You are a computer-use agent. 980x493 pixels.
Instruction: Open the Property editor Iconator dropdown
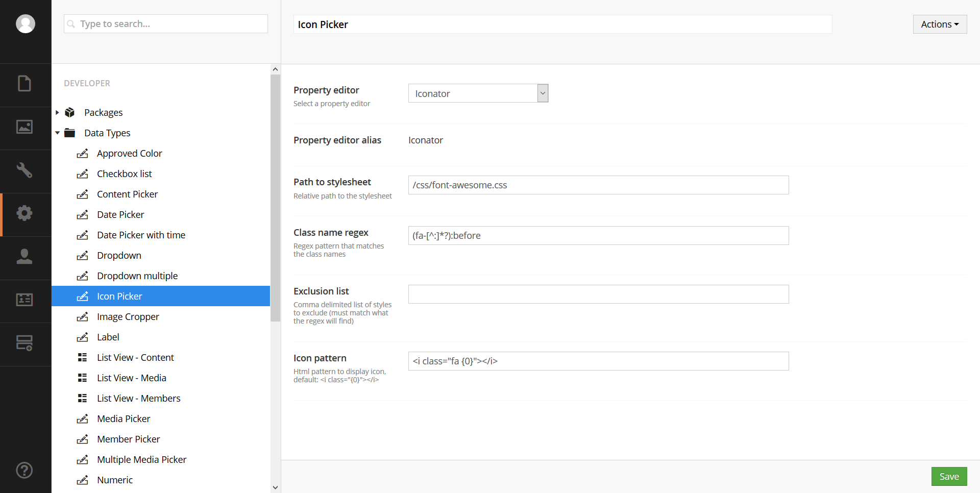coord(478,93)
